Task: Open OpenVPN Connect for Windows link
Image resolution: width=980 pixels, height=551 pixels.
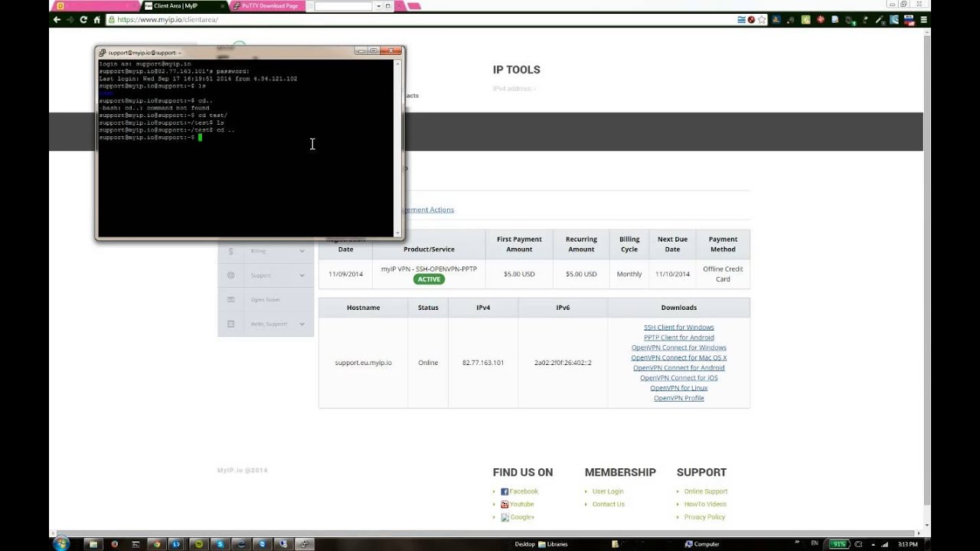Action: coord(679,347)
